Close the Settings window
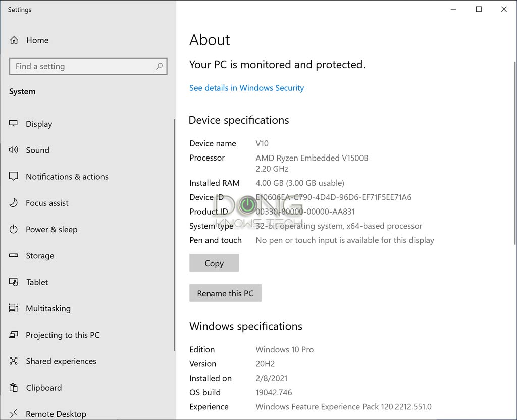The height and width of the screenshot is (420, 517). [x=504, y=9]
